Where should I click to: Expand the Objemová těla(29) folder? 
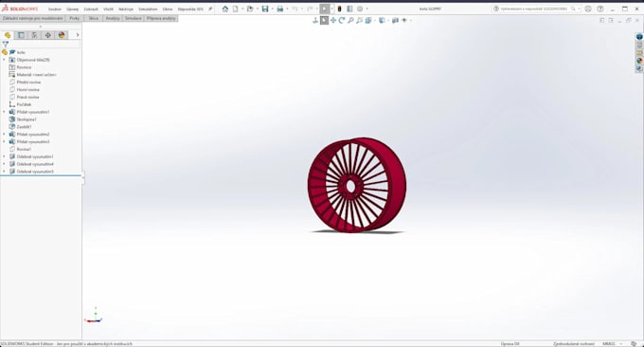pyautogui.click(x=4, y=60)
